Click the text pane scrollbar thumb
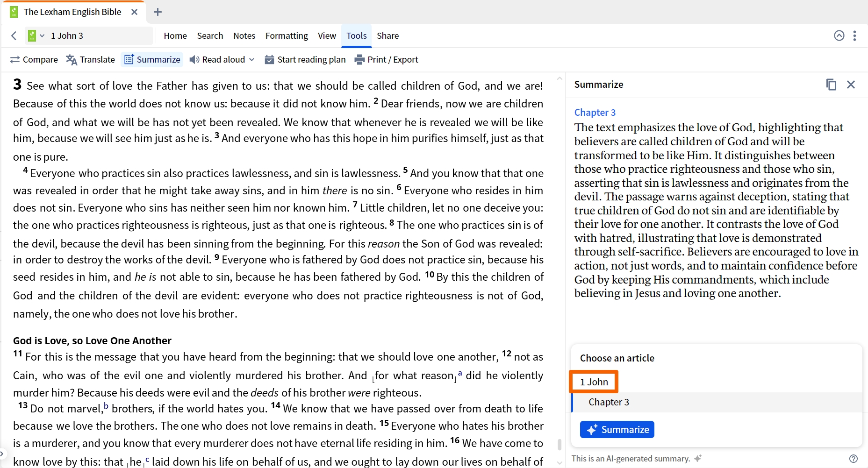 tap(560, 444)
